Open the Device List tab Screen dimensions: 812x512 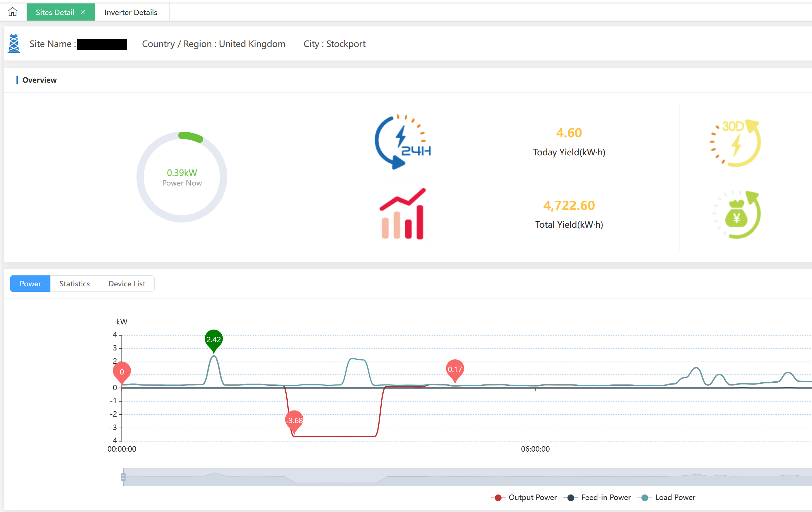[x=127, y=284]
